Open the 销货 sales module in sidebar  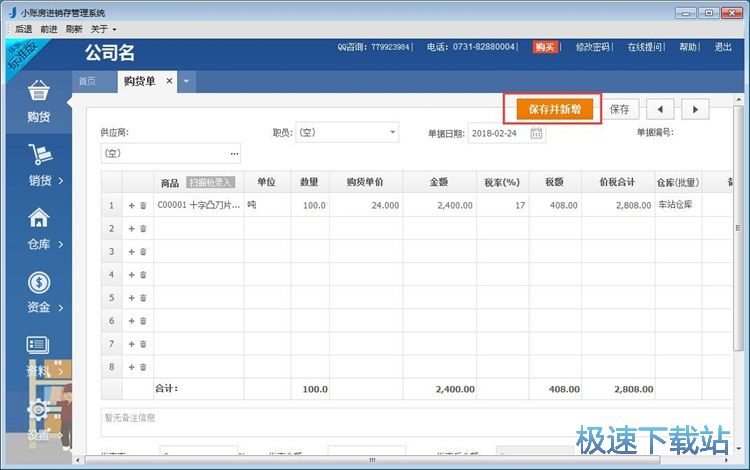pos(39,165)
